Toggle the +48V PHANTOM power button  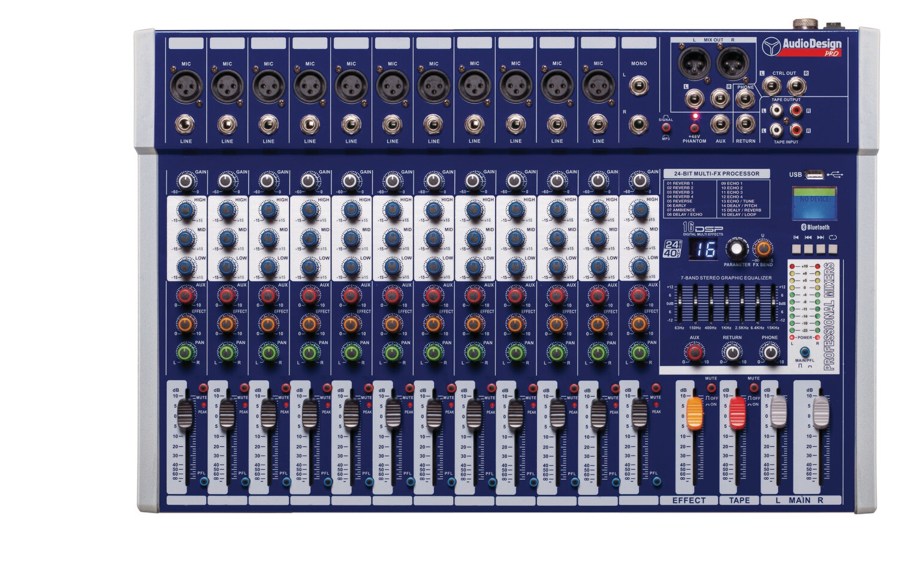tap(695, 128)
